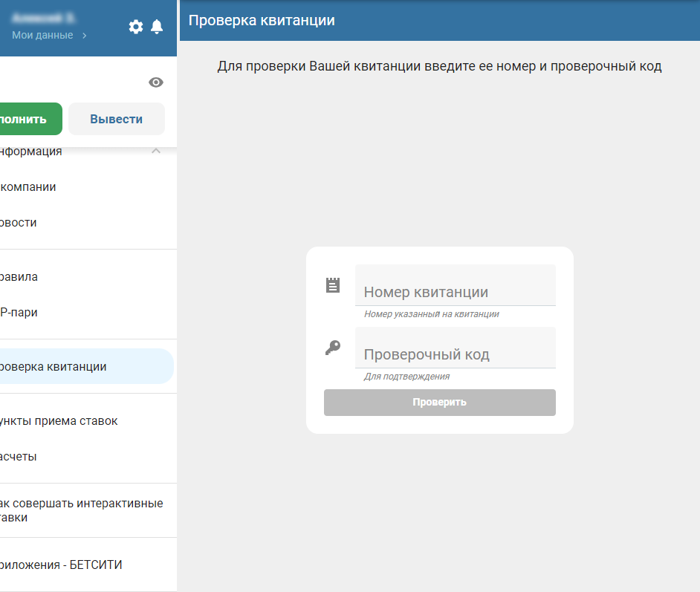Click instruction text 'Для проверки Вашей квитанции'

click(x=319, y=66)
